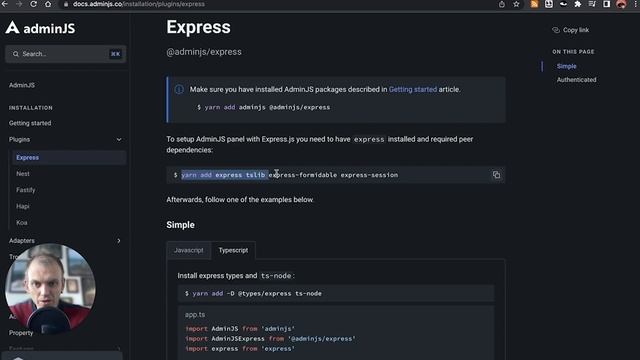The image size is (640, 360).
Task: Click the ⌘K shortcut badge in search
Action: tap(116, 54)
